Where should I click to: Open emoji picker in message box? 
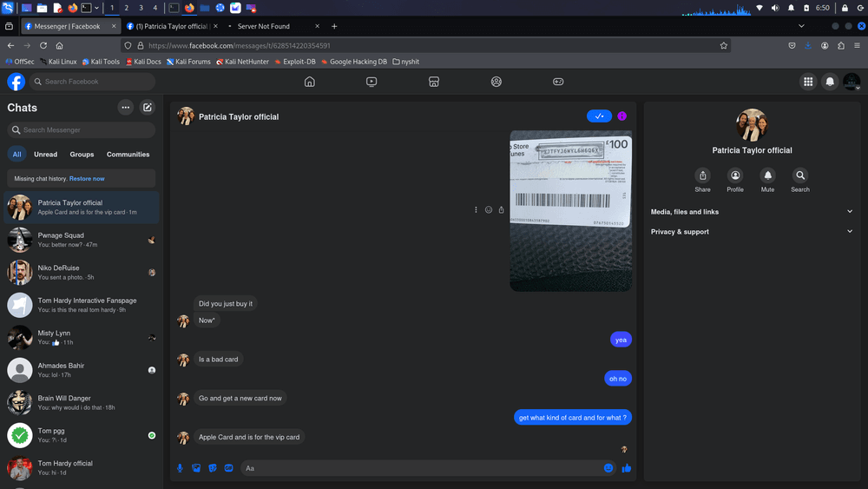pos(608,468)
